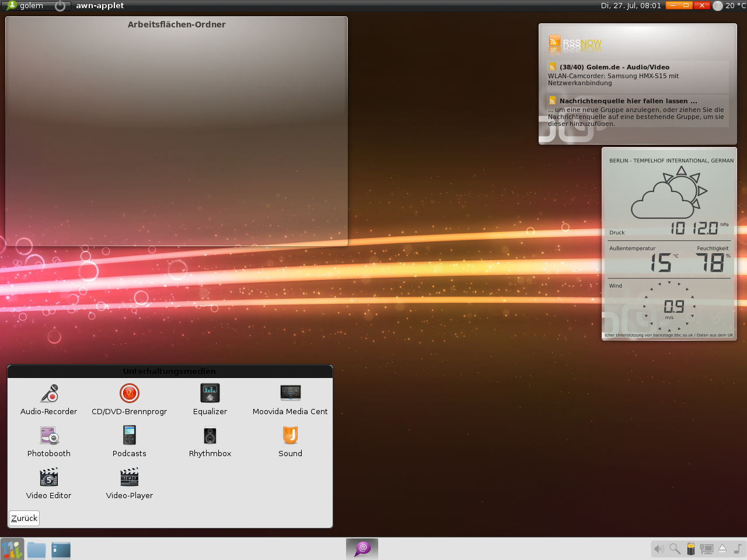This screenshot has height=560, width=747.
Task: Click the chat bubble icon in the dock
Action: (x=362, y=548)
